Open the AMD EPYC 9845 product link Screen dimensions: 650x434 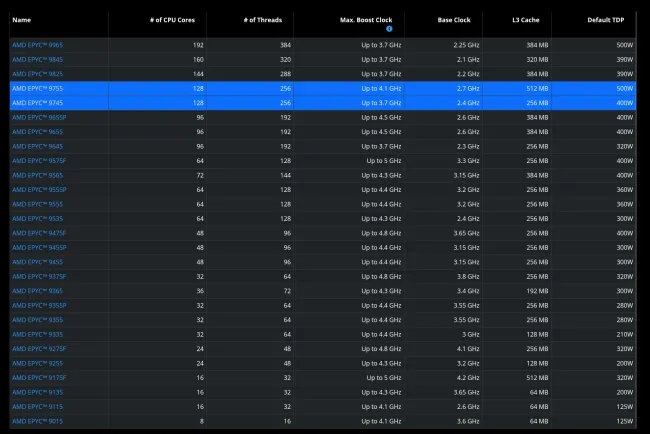click(37, 59)
